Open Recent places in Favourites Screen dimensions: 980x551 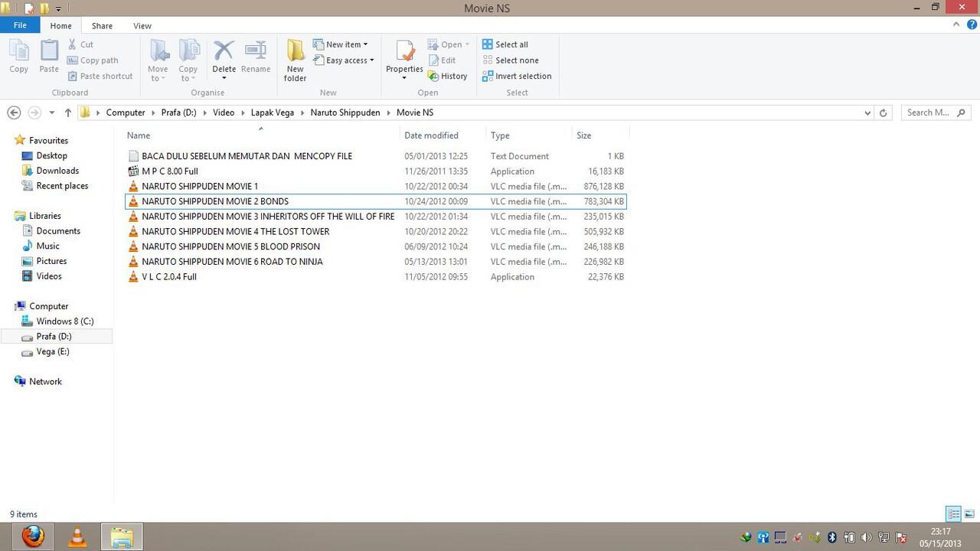(62, 186)
